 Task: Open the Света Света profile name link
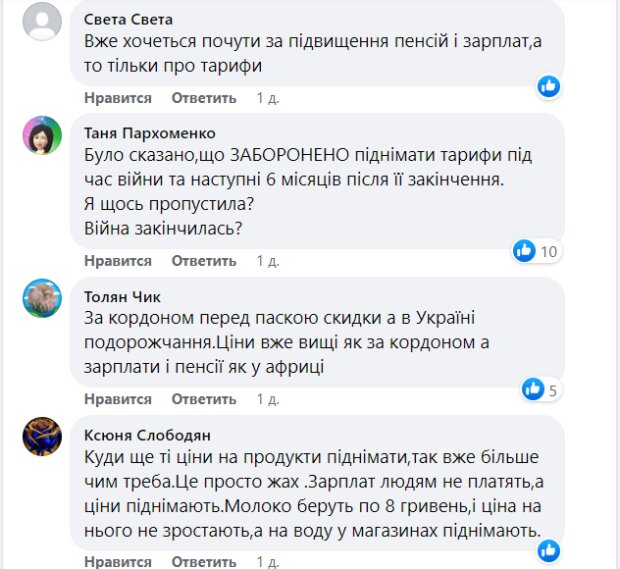pos(129,20)
